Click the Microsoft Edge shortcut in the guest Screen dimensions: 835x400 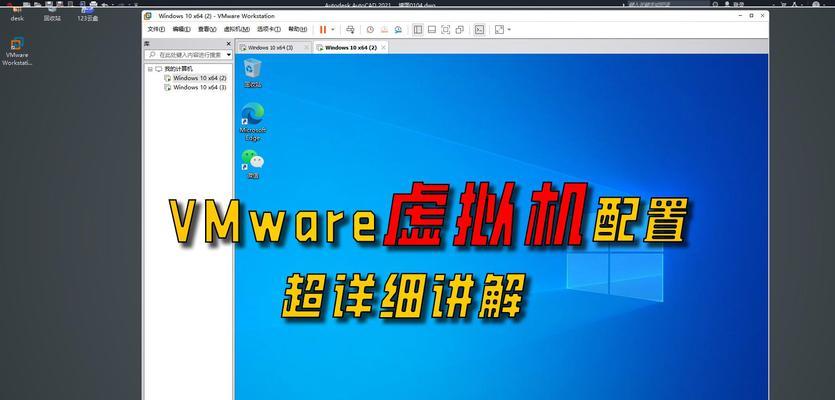click(x=252, y=123)
